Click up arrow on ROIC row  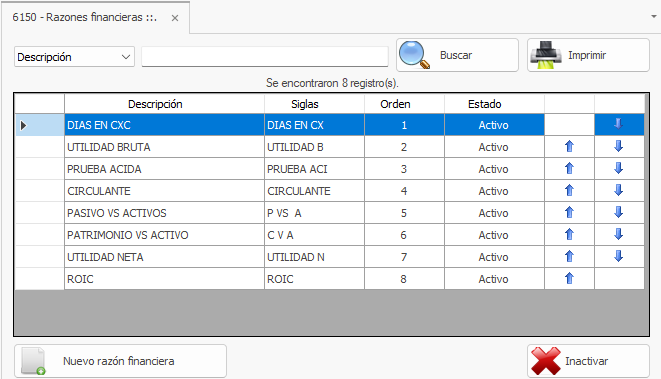click(x=569, y=279)
